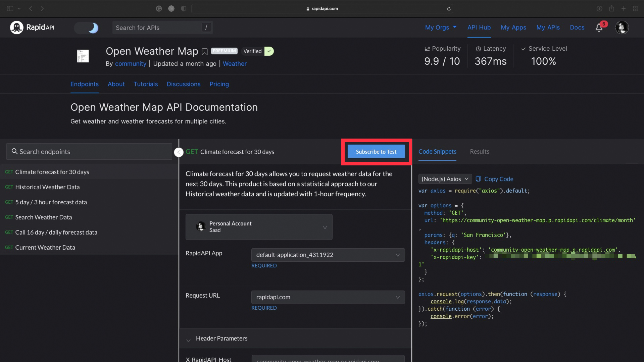The height and width of the screenshot is (362, 644).
Task: Click the Popularity chart icon
Action: [427, 49]
